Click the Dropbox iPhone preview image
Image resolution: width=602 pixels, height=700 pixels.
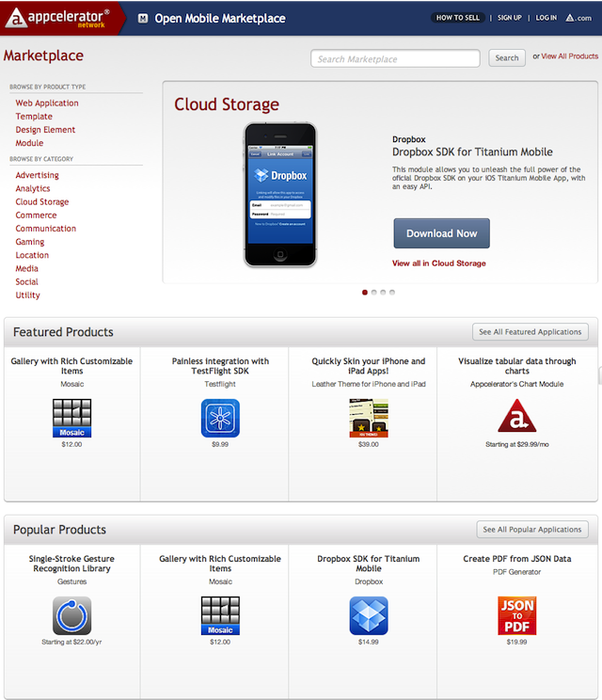pyautogui.click(x=280, y=195)
